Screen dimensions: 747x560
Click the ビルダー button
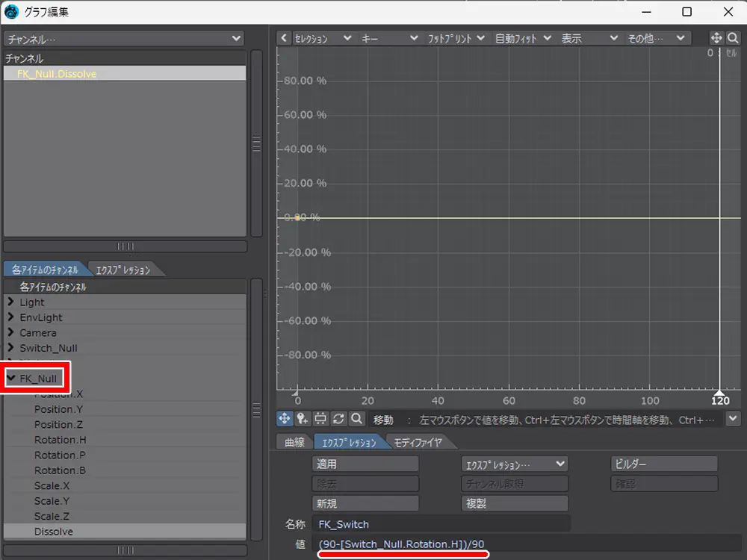point(664,464)
